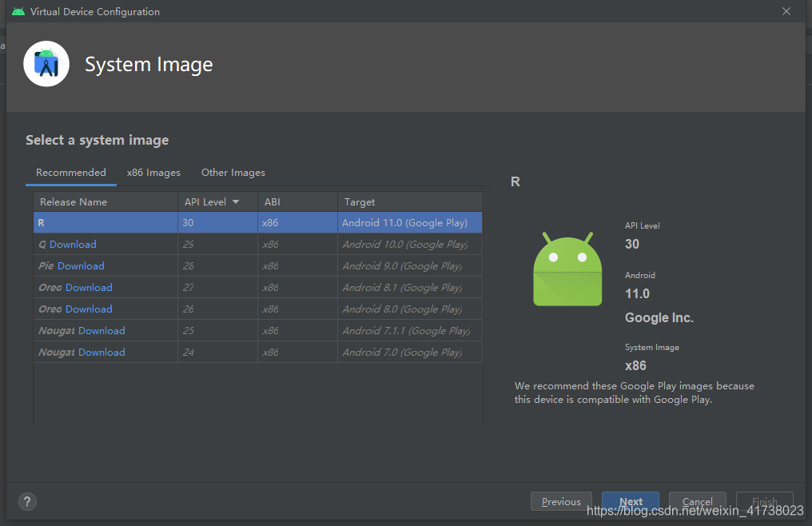Image resolution: width=812 pixels, height=526 pixels.
Task: Switch to the Recommended tab
Action: click(71, 173)
